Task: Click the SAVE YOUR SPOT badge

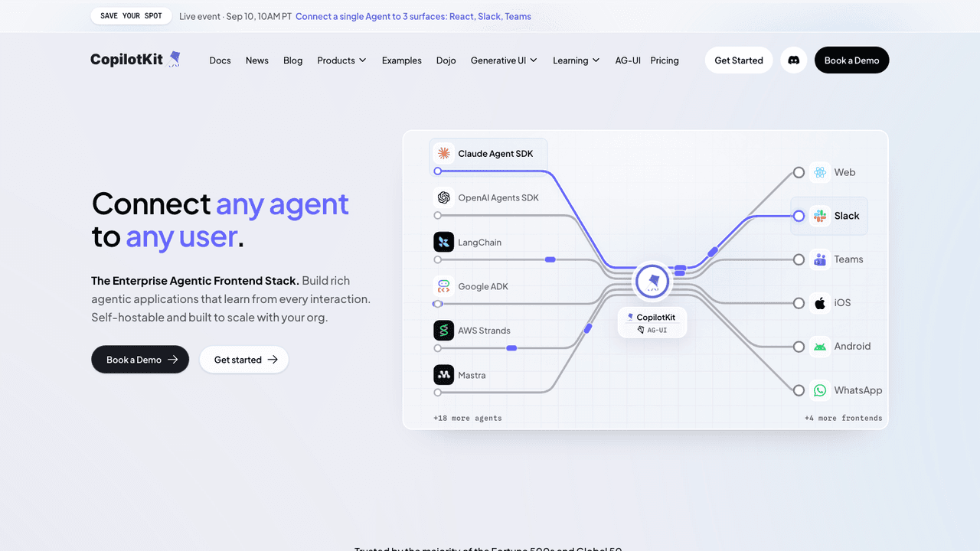Action: pyautogui.click(x=131, y=15)
